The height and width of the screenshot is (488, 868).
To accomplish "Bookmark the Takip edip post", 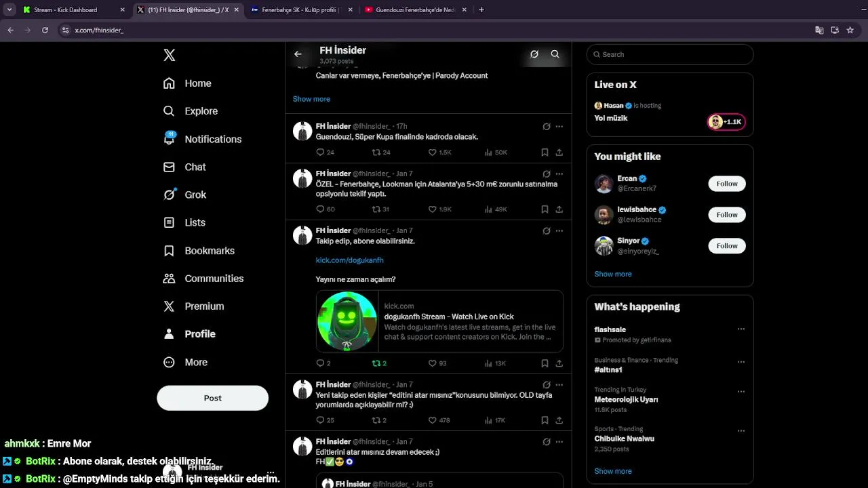I will [545, 363].
